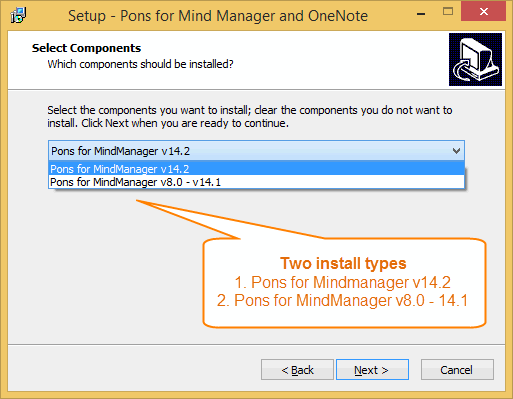Click the orange Two install types heading

tap(343, 263)
